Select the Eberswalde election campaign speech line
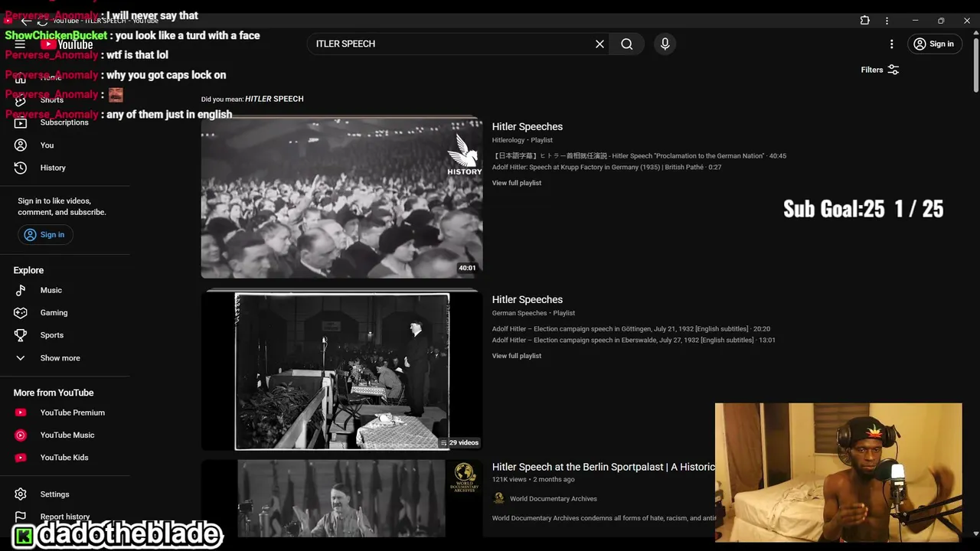The image size is (980, 551). 634,340
